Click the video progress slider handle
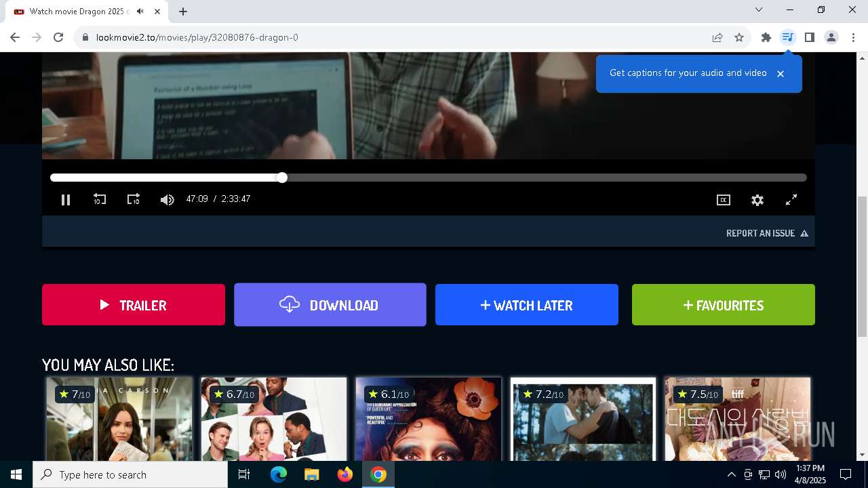 [x=282, y=178]
